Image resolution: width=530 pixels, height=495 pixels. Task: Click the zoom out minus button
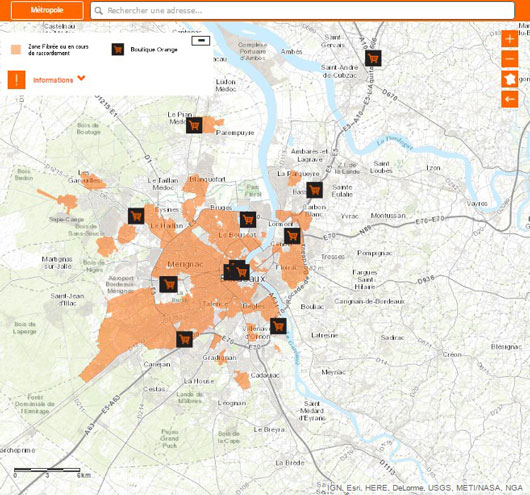pyautogui.click(x=509, y=59)
